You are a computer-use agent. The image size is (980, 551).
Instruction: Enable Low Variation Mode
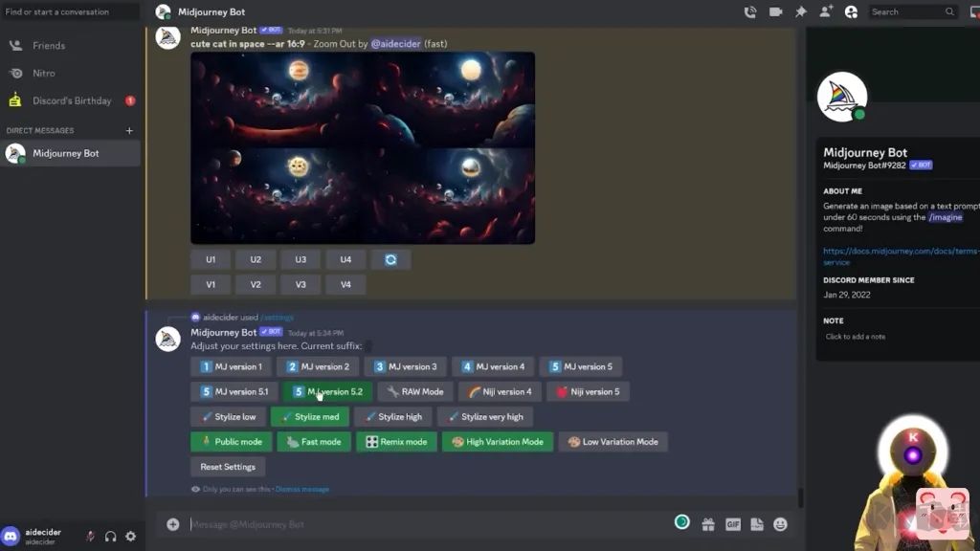[x=613, y=442]
